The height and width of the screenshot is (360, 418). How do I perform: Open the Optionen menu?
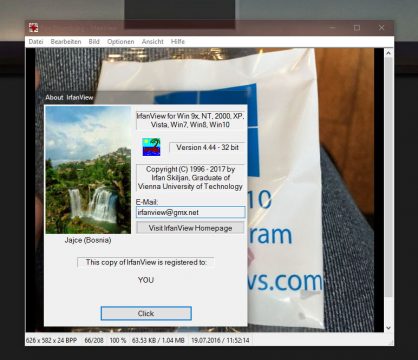(121, 42)
